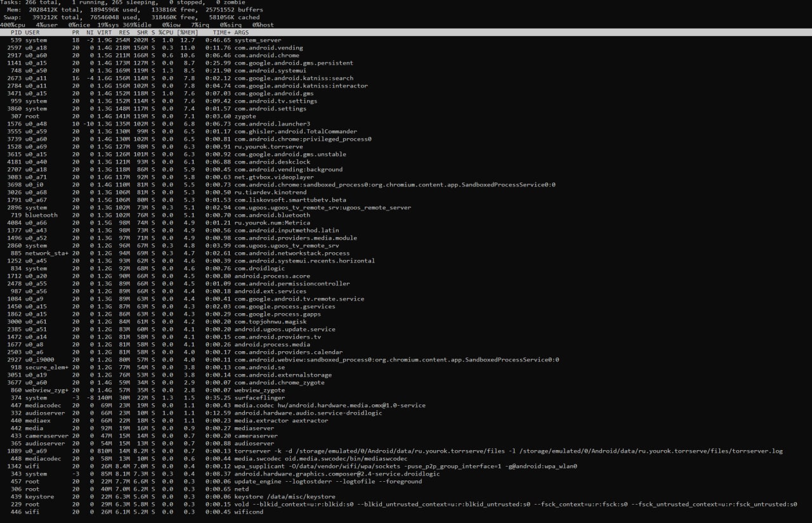Select com.android.chrome:privileged_process0 text
Screen dimensions: 812x523
[303, 139]
